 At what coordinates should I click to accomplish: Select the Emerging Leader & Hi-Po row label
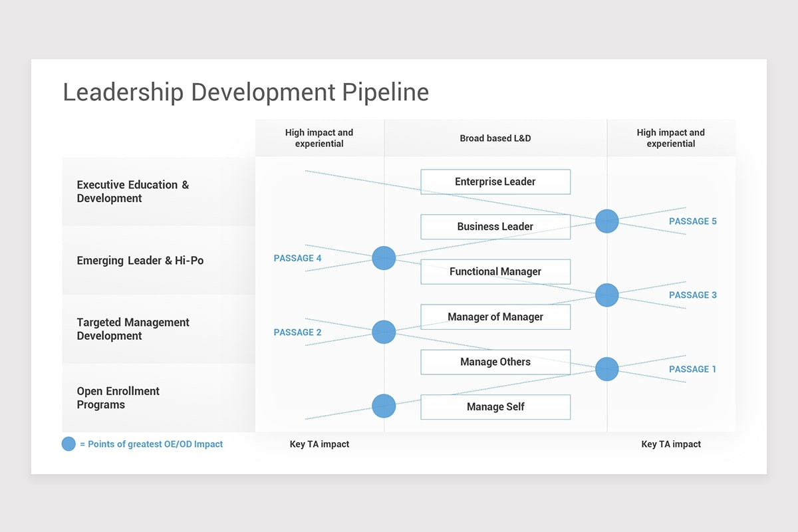click(x=140, y=260)
